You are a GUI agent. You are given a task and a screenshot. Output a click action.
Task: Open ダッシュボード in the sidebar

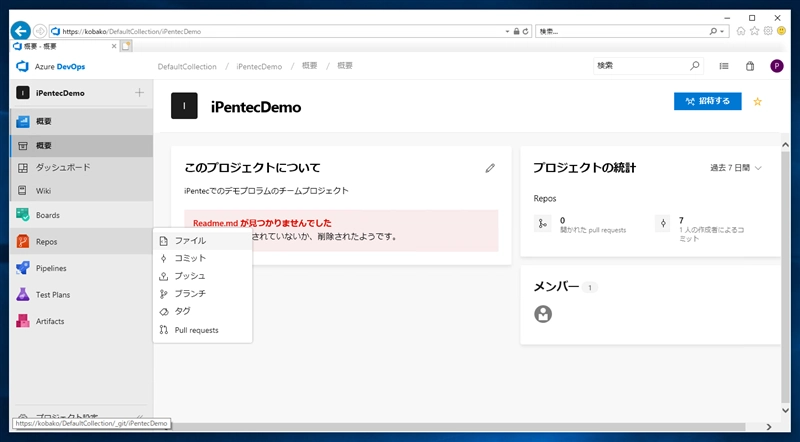81,168
